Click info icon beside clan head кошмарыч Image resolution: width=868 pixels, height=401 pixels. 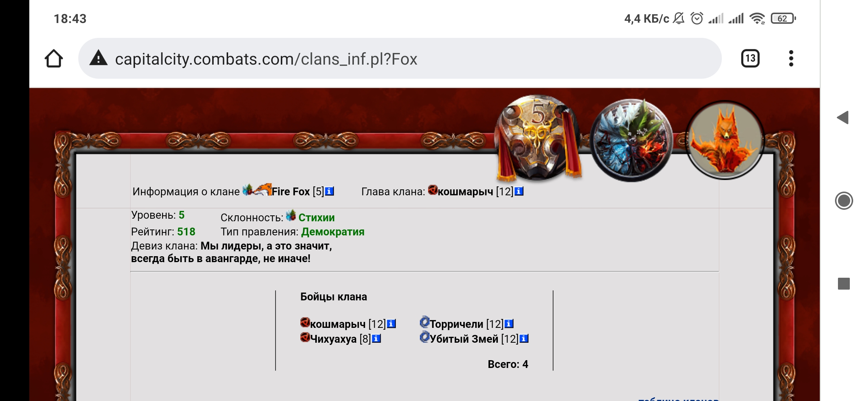coord(519,191)
